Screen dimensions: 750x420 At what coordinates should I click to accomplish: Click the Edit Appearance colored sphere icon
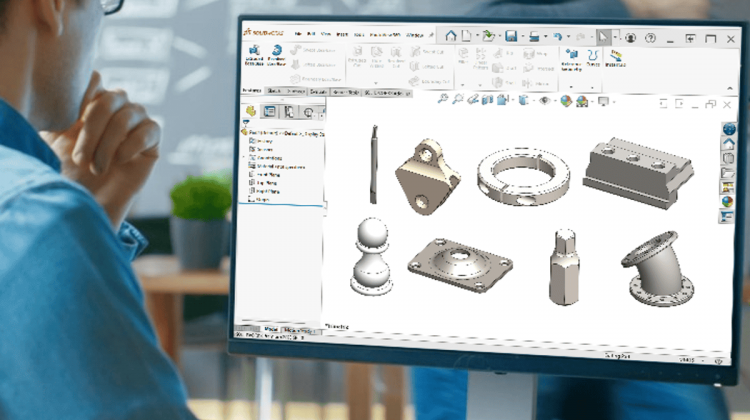point(566,101)
